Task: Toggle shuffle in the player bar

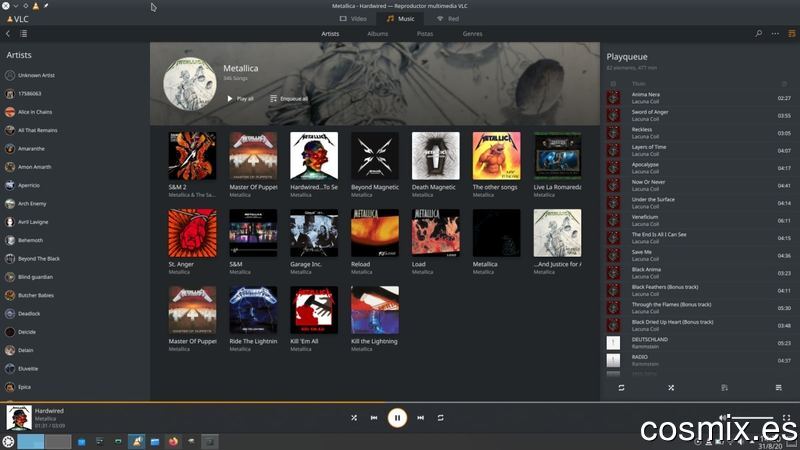Action: [x=354, y=418]
